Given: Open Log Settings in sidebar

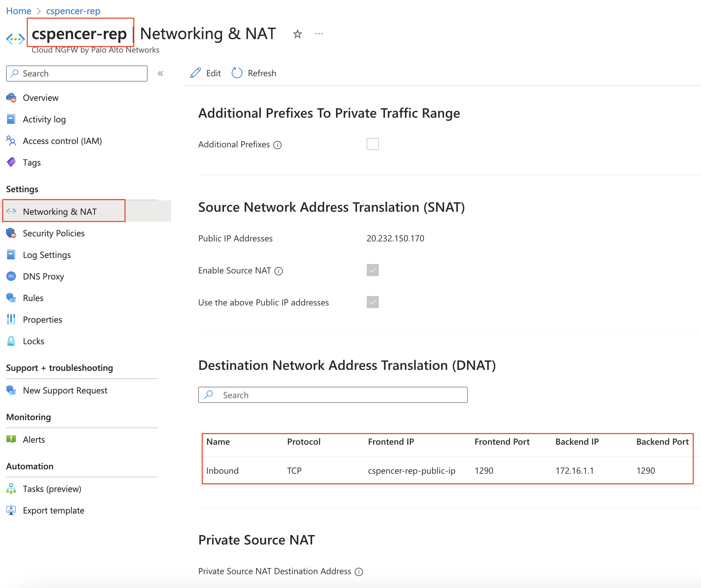Looking at the screenshot, I should [x=47, y=255].
